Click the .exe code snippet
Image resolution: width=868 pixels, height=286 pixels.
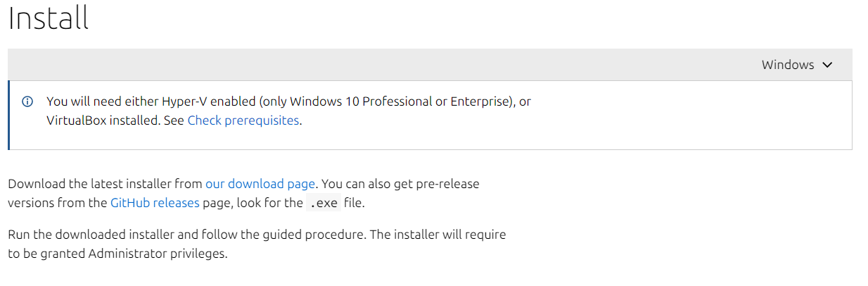click(x=324, y=204)
